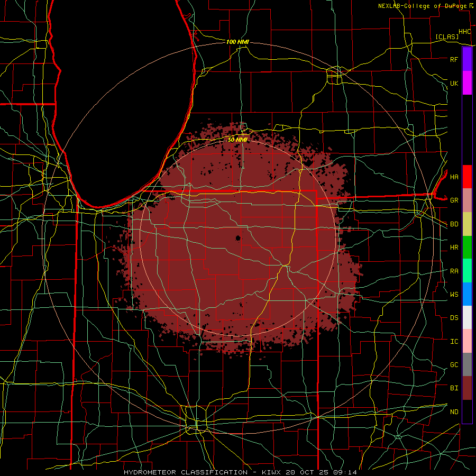Click the purple RF legend color swatch
The image size is (476, 476).
[x=467, y=59]
